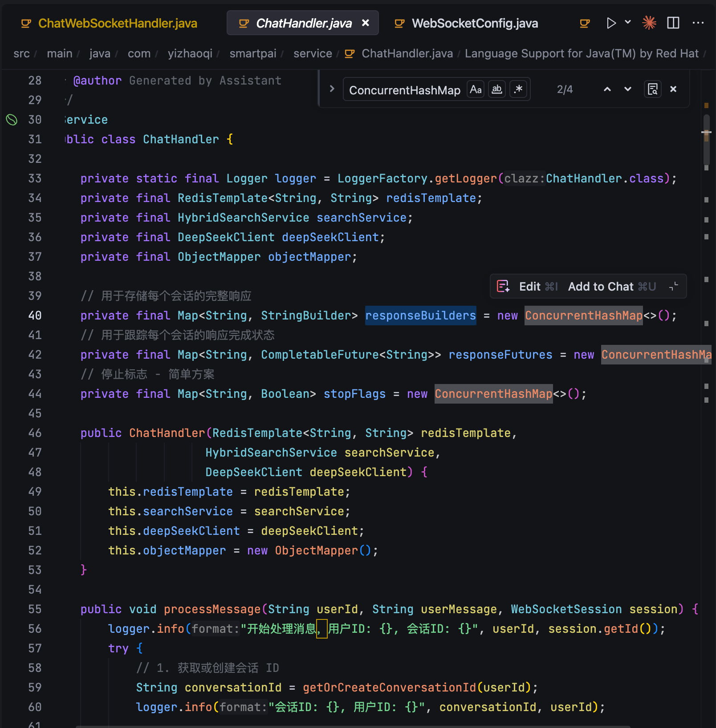Viewport: 716px width, 728px height.
Task: Enable Find in Selection
Action: point(652,89)
